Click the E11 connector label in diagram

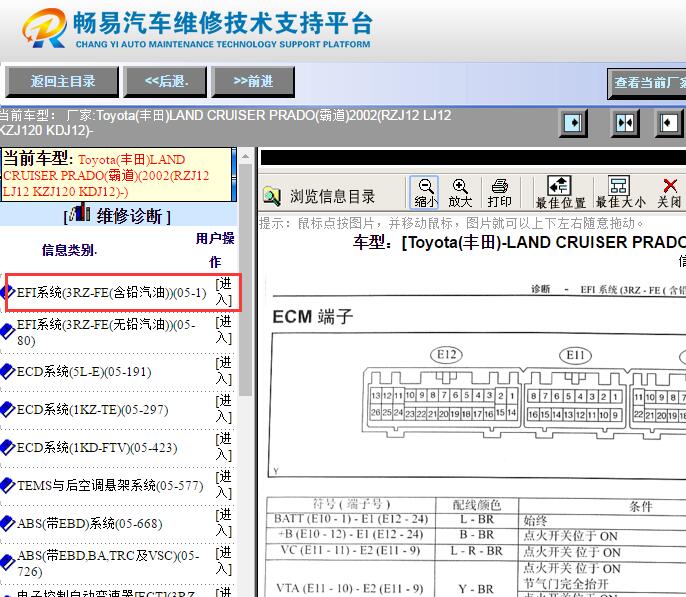click(575, 356)
